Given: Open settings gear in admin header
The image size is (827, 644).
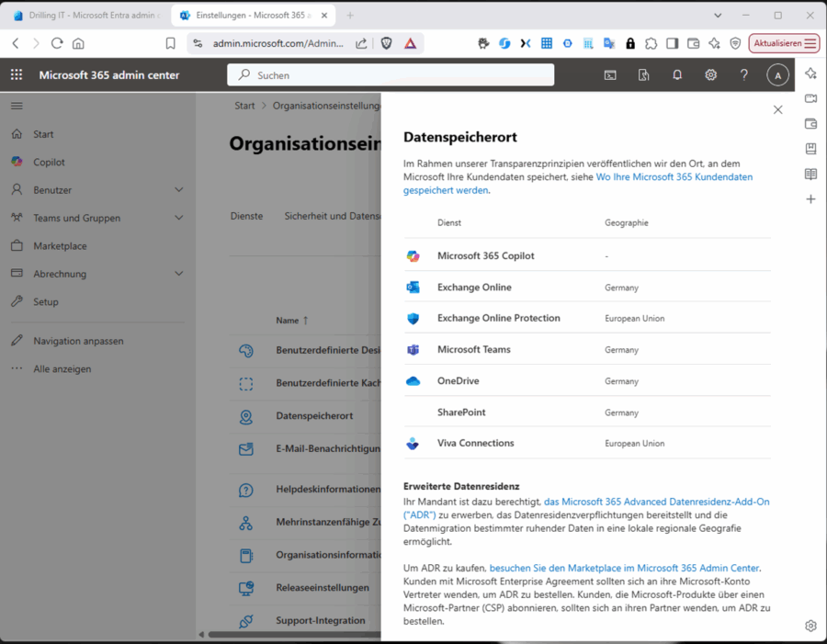Looking at the screenshot, I should coord(711,75).
